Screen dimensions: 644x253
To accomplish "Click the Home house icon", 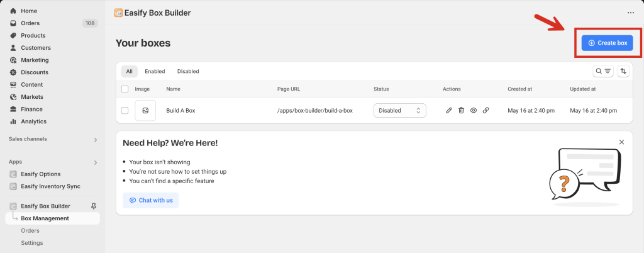I will (13, 11).
